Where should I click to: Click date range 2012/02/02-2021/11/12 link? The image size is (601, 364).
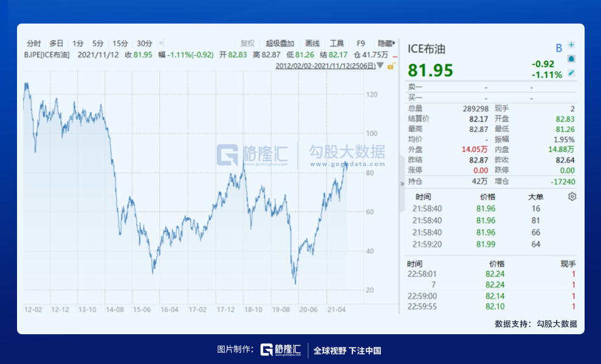tap(325, 66)
